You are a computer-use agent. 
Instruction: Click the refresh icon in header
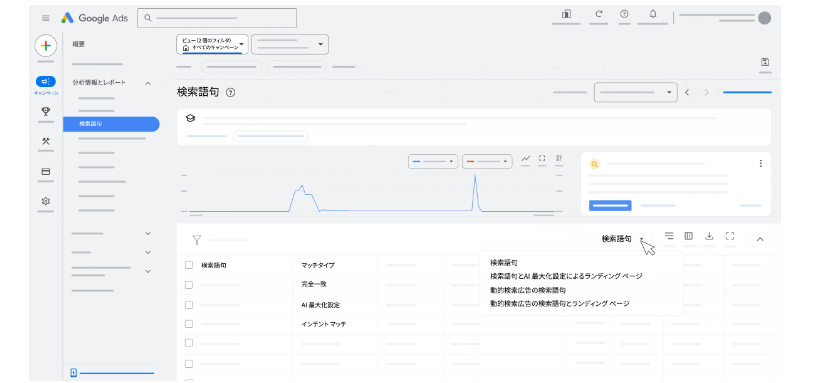(598, 15)
